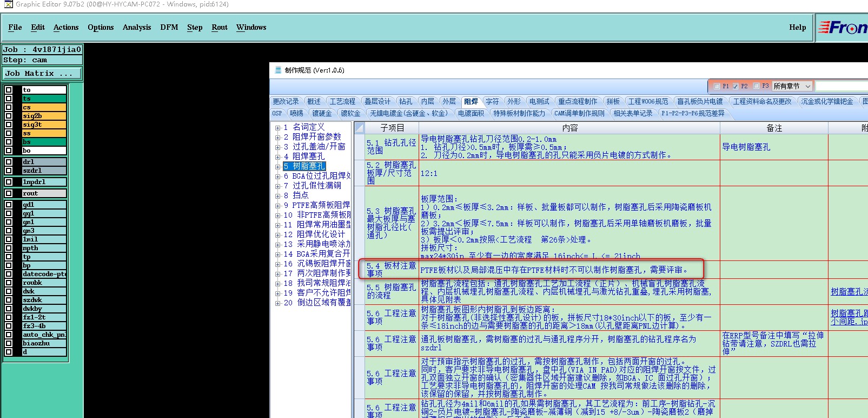
Task: Switch to the 镀硬金 tab
Action: pos(322,113)
